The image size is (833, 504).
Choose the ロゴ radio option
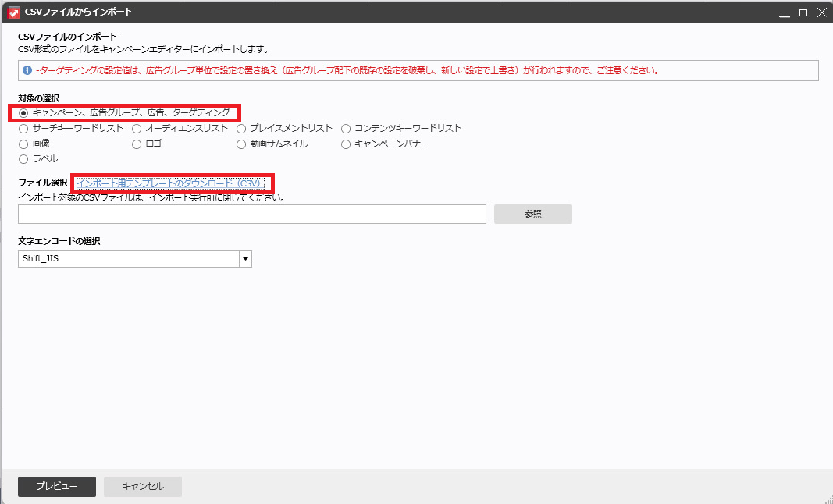point(137,144)
